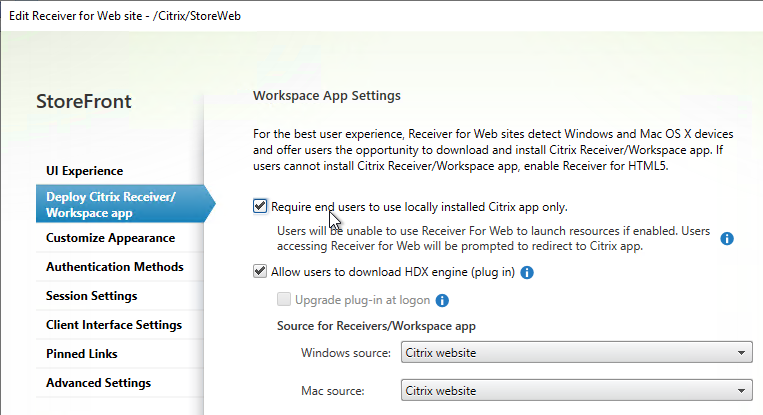Viewport: 763px width, 415px height.
Task: Click the Windows source label
Action: (x=346, y=353)
